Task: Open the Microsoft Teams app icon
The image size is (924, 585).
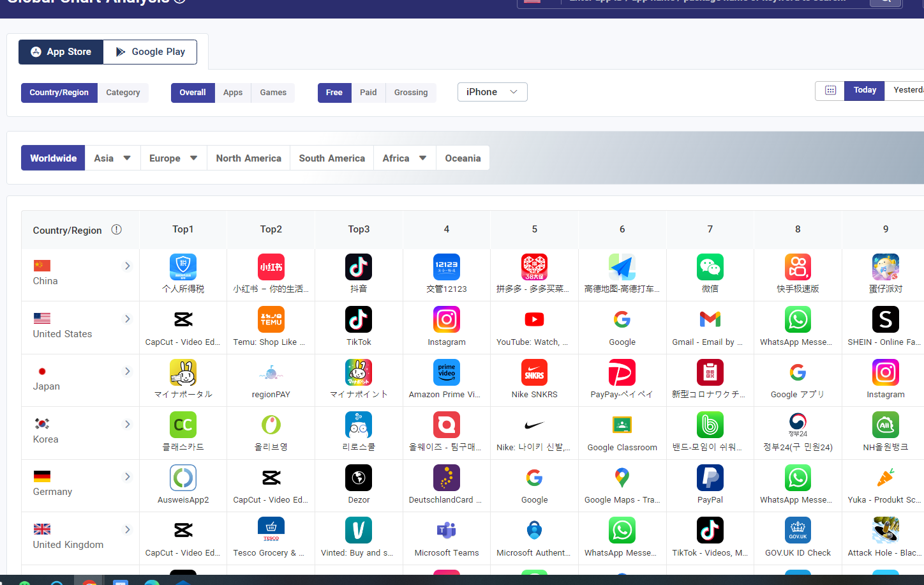Action: [447, 530]
